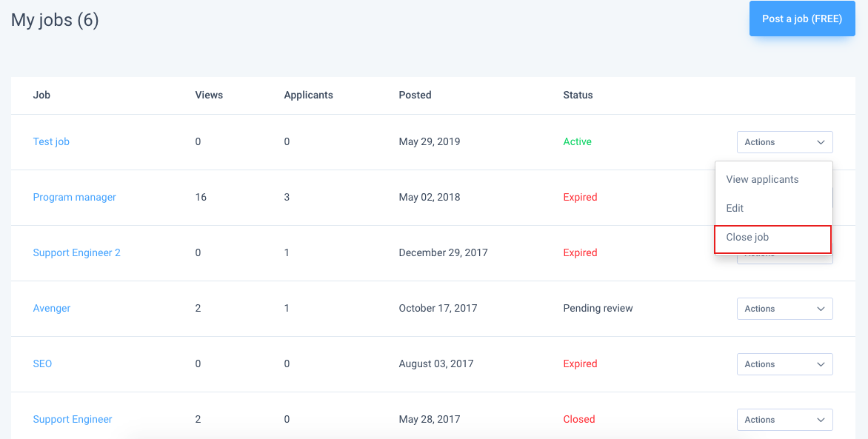Open the Actions dropdown for Test job

(784, 141)
